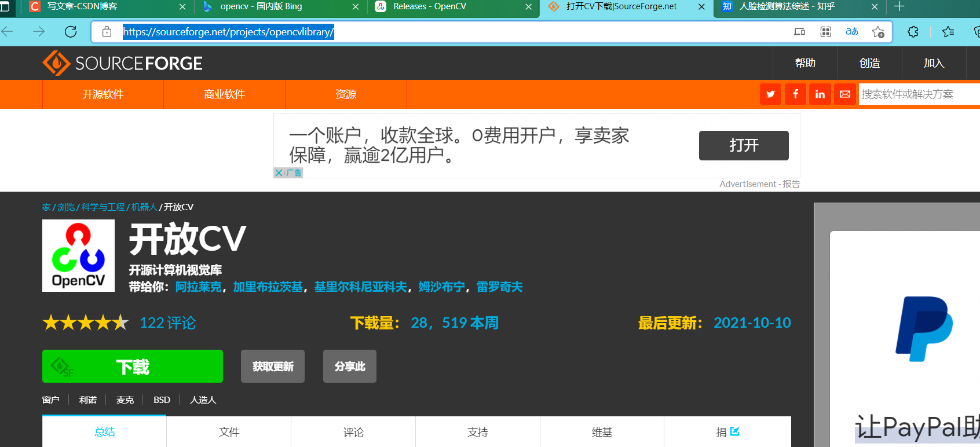Screen dimensions: 980x447
Task: Click the green 下载 button
Action: pyautogui.click(x=133, y=367)
